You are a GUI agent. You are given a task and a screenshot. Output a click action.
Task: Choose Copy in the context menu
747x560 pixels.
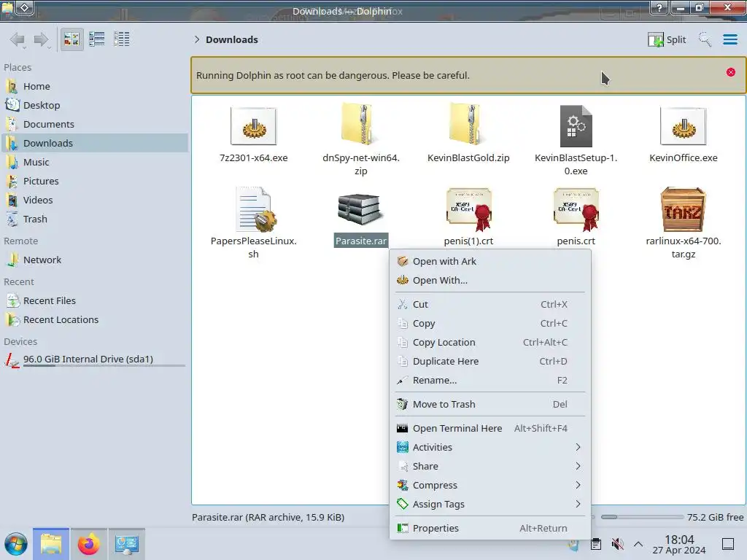pos(490,323)
